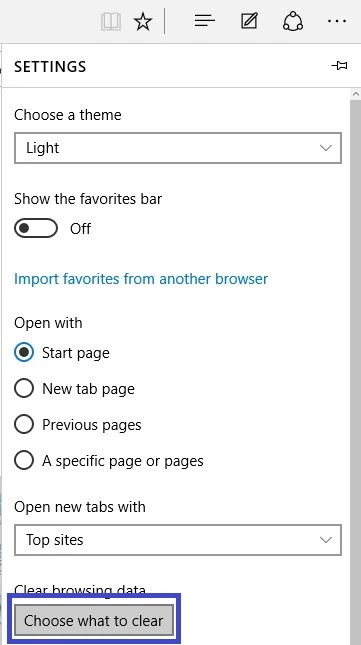Select the Start page radio option
Image resolution: width=361 pixels, height=645 pixels.
24,353
